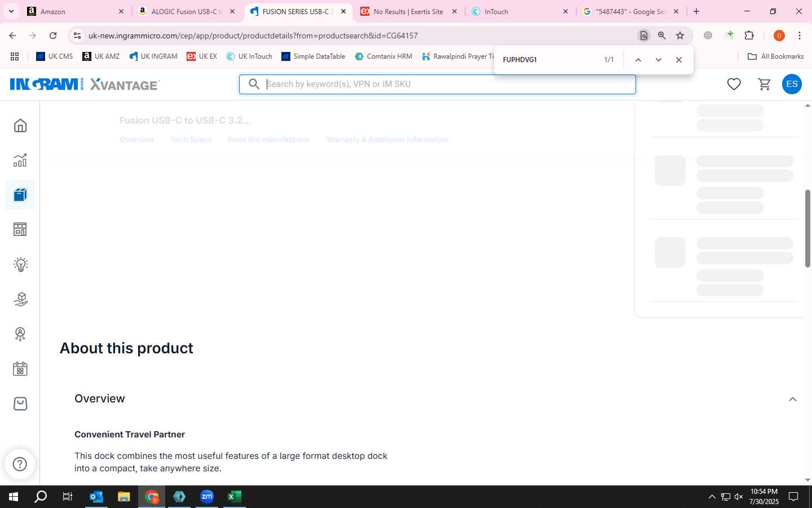Viewport: 812px width, 508px height.
Task: Reload the page with browser refresh button
Action: click(x=53, y=36)
